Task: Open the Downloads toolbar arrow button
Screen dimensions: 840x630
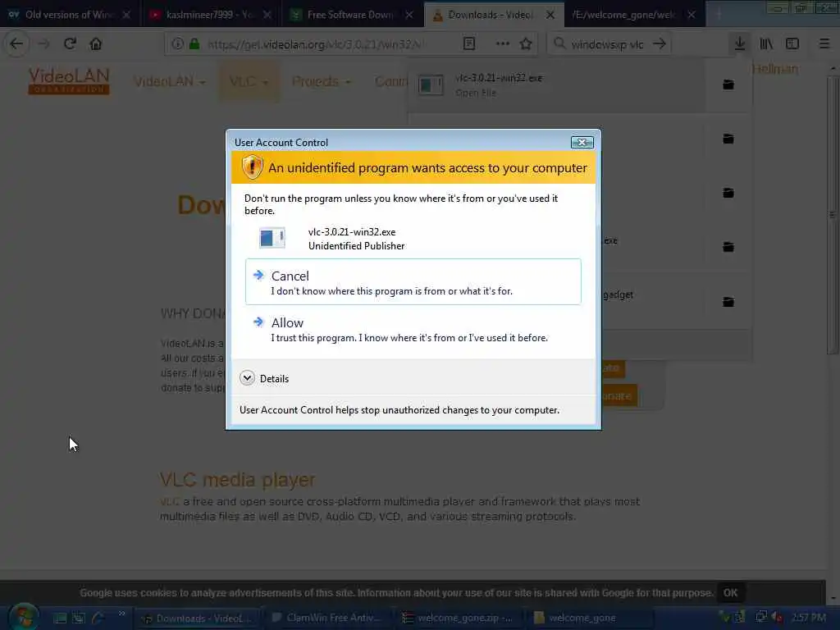Action: pyautogui.click(x=740, y=44)
